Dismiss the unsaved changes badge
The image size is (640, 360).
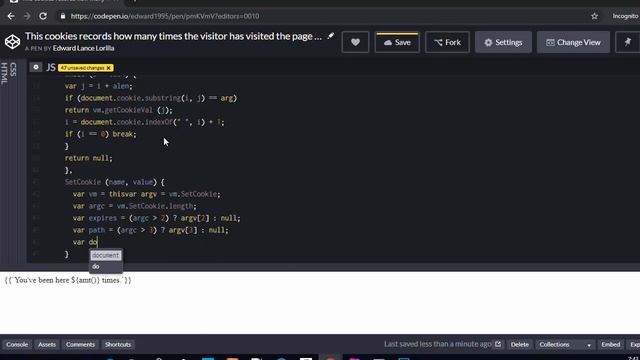coord(109,68)
